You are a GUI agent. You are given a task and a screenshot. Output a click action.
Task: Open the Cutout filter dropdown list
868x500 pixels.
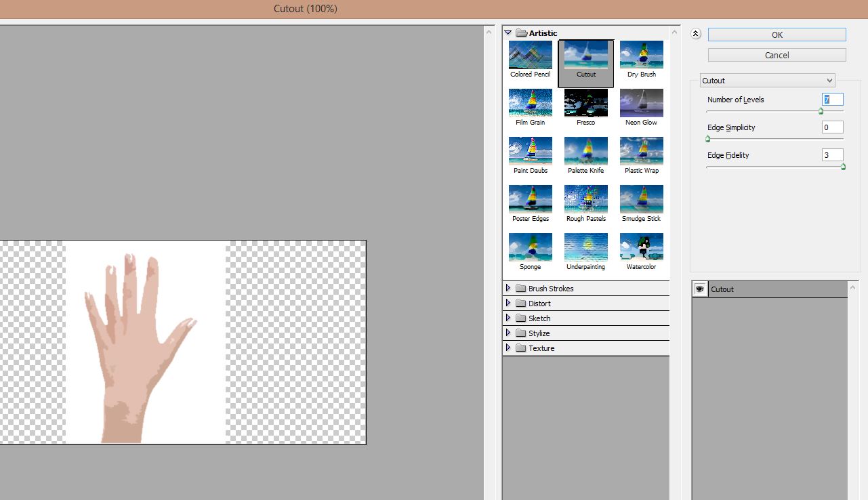click(767, 81)
